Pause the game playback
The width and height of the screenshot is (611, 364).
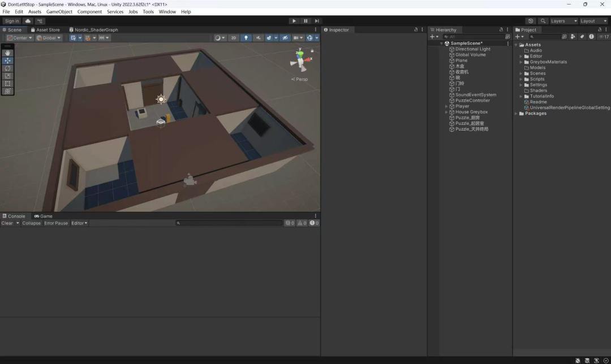[305, 21]
